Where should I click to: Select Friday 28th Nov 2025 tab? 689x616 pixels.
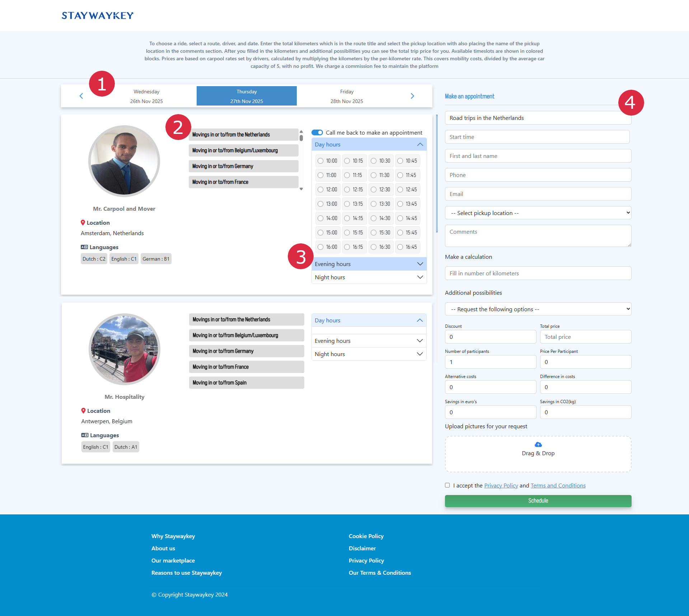click(347, 96)
